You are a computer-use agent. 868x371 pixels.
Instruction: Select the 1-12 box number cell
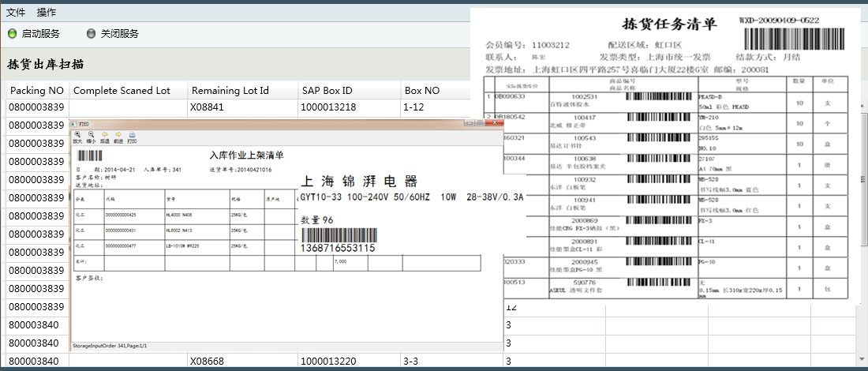pos(435,107)
